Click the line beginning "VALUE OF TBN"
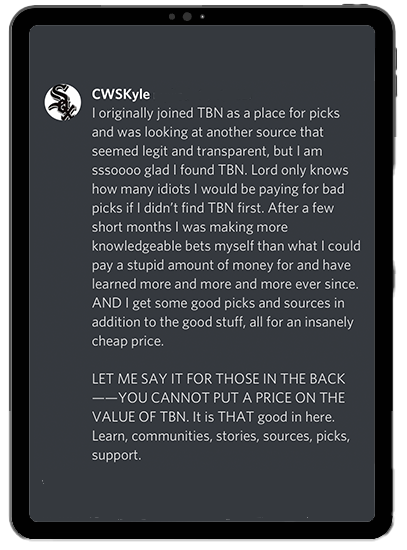Image resolution: width=407 pixels, height=550 pixels. [213, 417]
